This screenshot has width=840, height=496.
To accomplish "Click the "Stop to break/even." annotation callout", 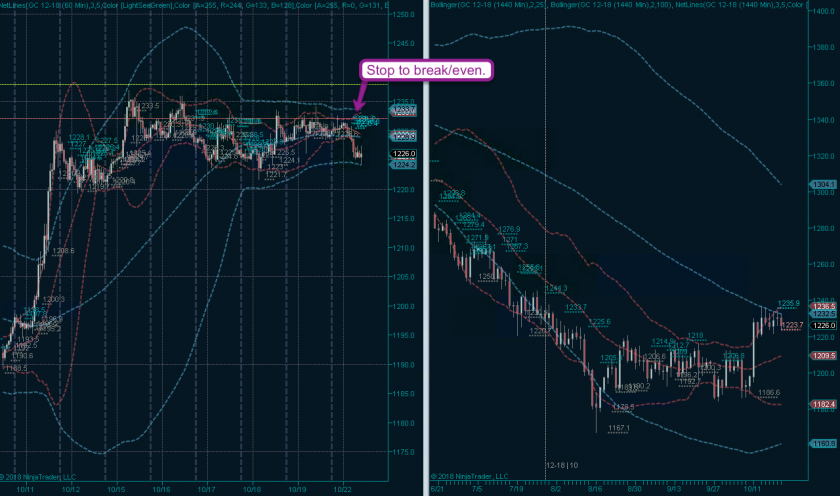I will tap(424, 70).
